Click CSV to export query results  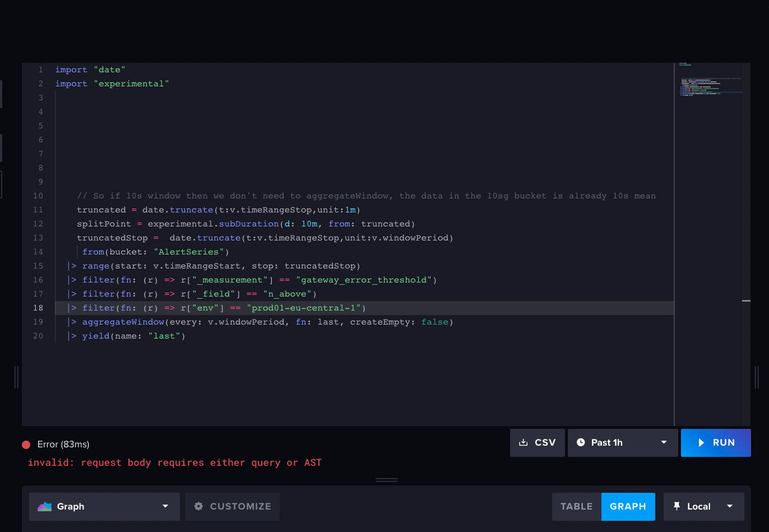click(x=537, y=442)
